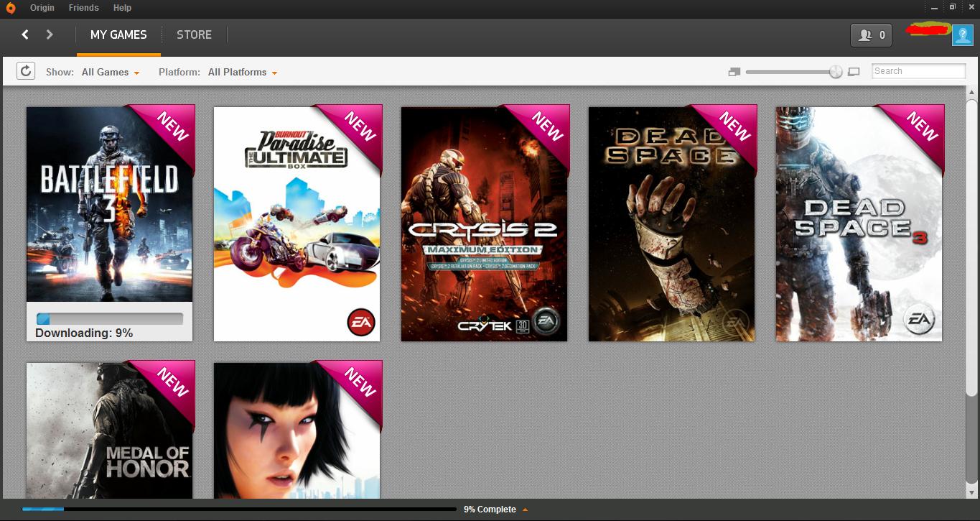Select the Crysis 2 Maximum Edition tile
The width and height of the screenshot is (980, 521).
[485, 223]
